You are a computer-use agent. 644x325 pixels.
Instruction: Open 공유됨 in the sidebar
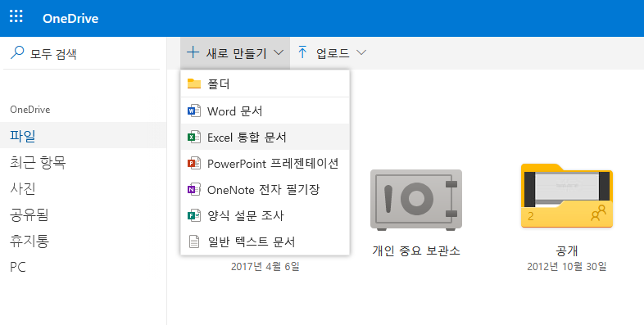[83, 214]
